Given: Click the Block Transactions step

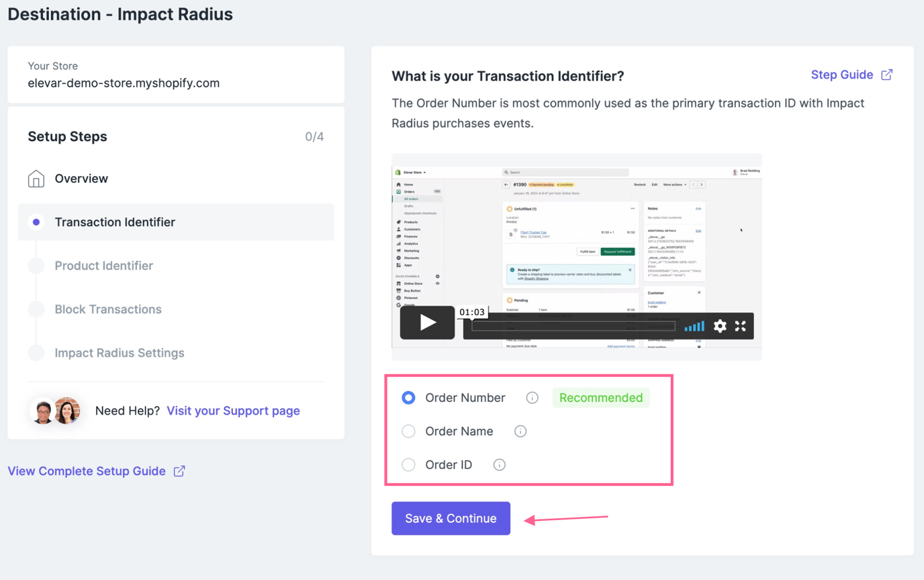Looking at the screenshot, I should click(107, 309).
